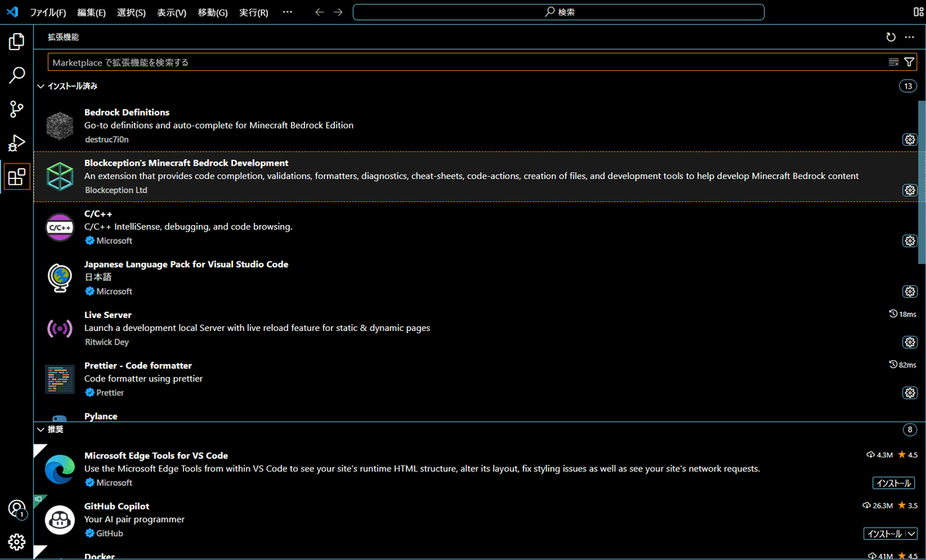
Task: Click the installed extensions list scrollbar
Action: [921, 183]
